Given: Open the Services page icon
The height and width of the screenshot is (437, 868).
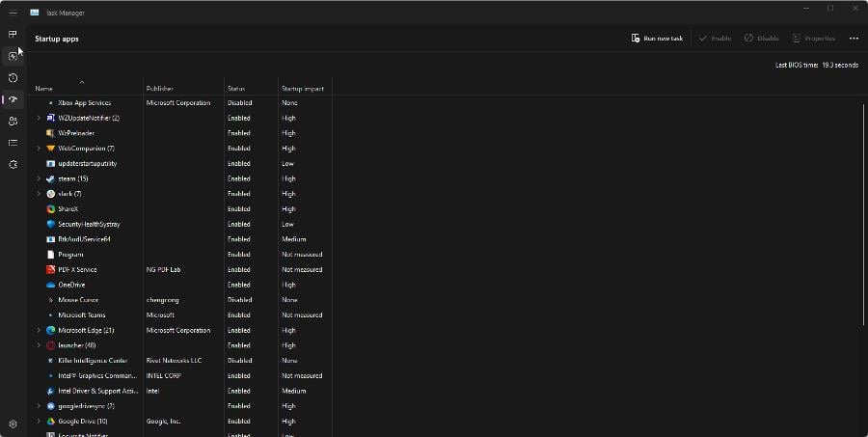Looking at the screenshot, I should (x=13, y=165).
